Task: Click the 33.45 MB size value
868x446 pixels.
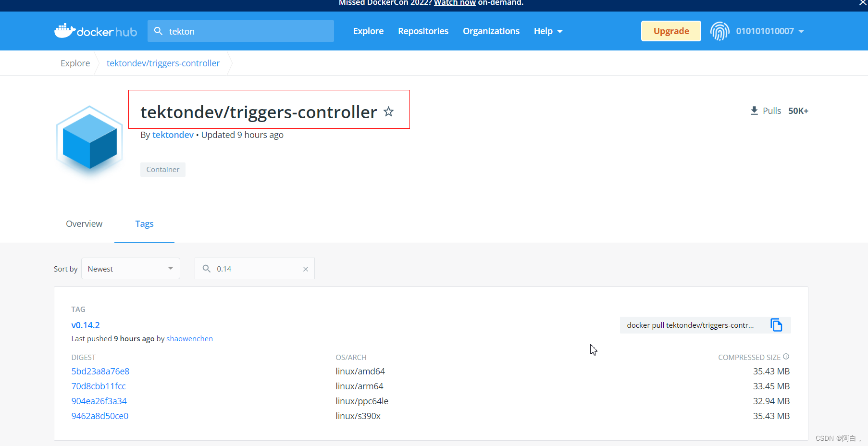Action: click(771, 386)
